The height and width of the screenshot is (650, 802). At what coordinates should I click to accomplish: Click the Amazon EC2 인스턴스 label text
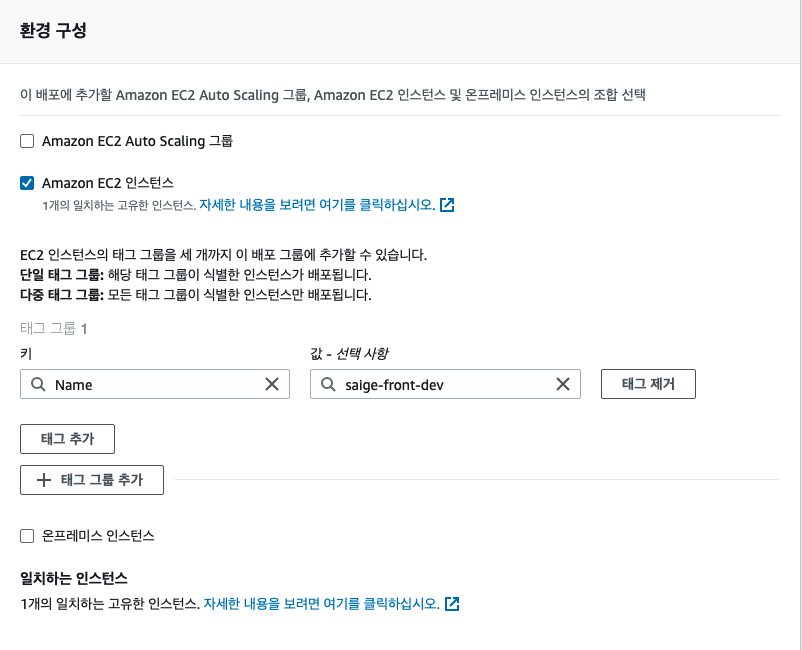(x=108, y=183)
